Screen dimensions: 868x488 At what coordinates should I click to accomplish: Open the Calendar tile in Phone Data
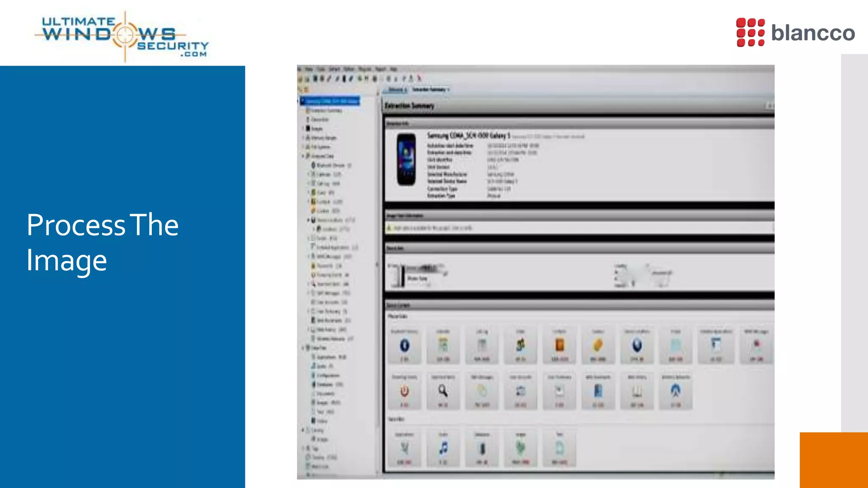[443, 346]
